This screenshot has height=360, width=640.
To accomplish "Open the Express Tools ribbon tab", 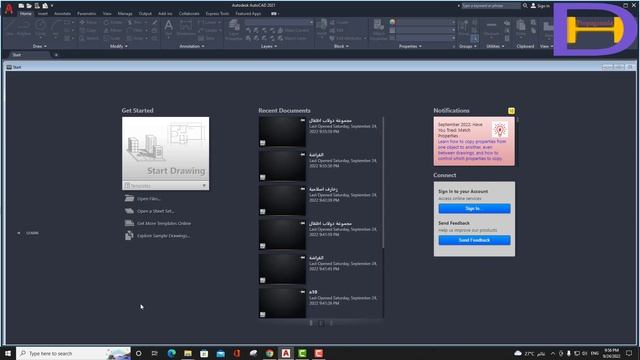I will (217, 13).
